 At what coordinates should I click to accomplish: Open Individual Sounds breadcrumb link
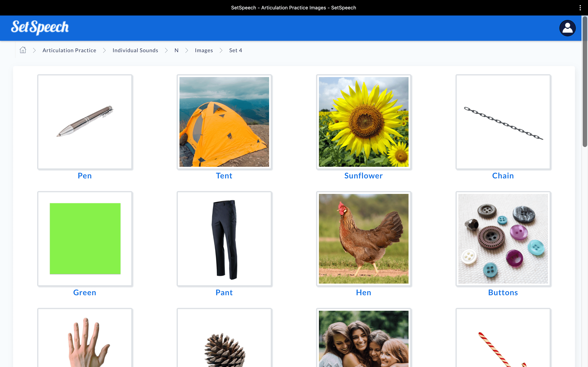coord(135,50)
